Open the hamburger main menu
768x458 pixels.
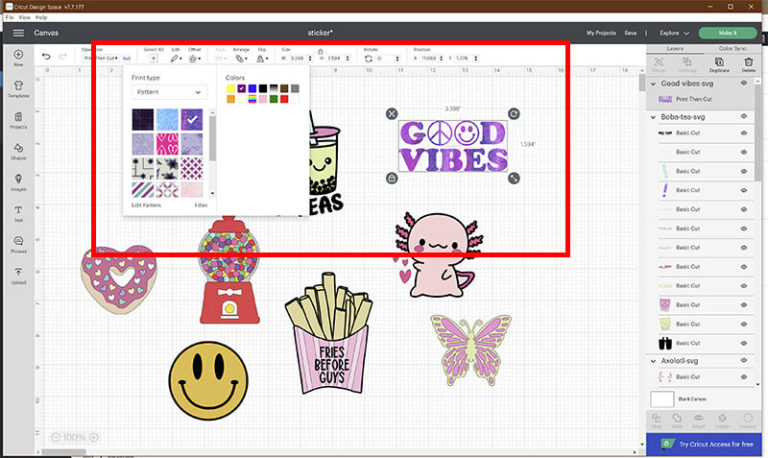(x=18, y=33)
